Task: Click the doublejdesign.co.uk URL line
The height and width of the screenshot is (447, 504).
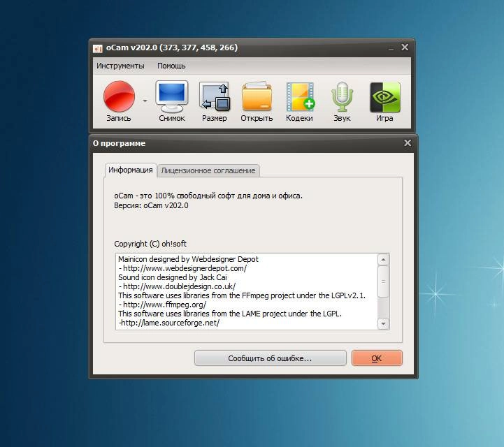Action: coord(177,286)
